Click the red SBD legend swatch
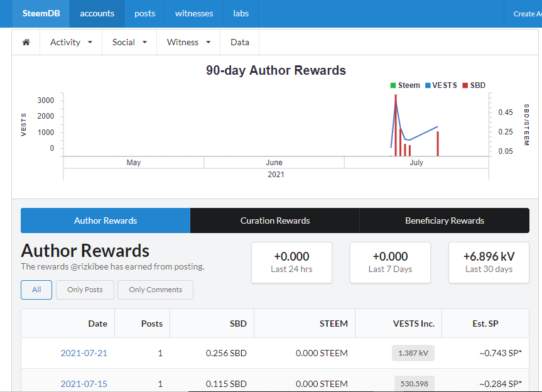542x392 pixels. (x=465, y=85)
